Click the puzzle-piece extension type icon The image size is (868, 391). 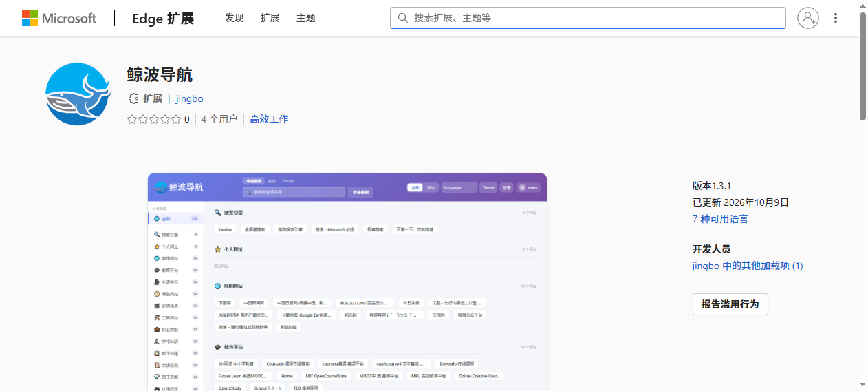133,98
